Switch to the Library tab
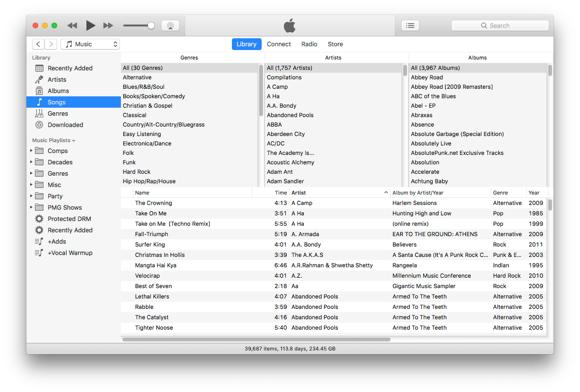The image size is (580, 392). 247,44
